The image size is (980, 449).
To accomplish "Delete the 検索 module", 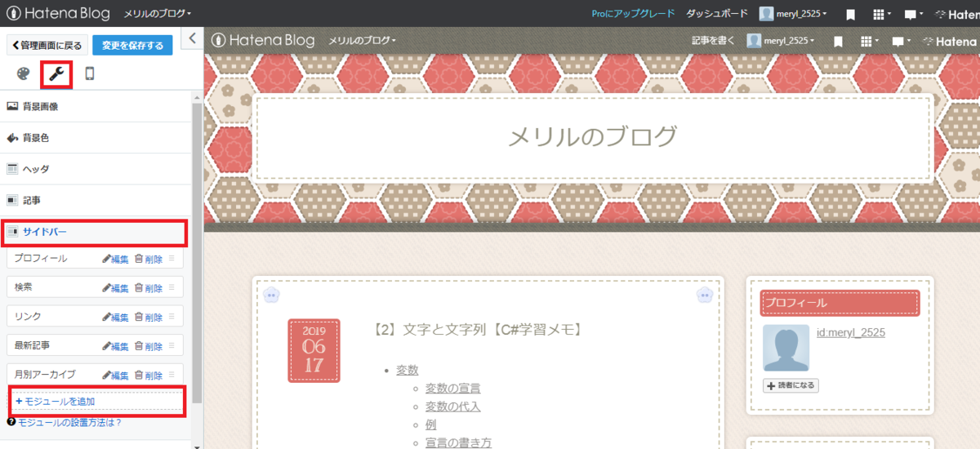I will pos(149,287).
